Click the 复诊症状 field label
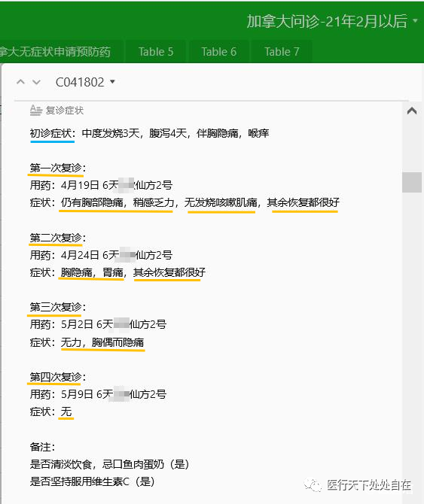The image size is (424, 504). pos(65,111)
